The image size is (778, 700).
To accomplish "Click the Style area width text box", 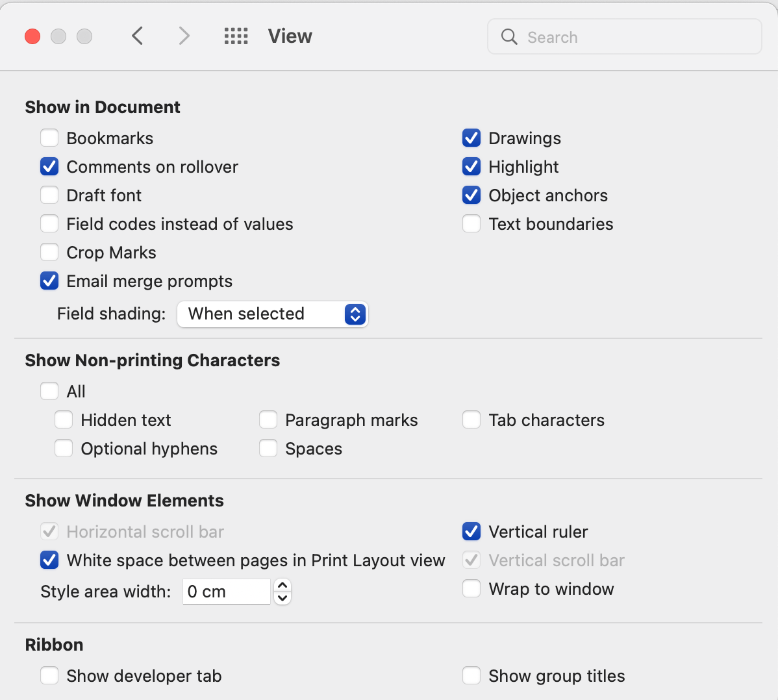I will tap(226, 592).
